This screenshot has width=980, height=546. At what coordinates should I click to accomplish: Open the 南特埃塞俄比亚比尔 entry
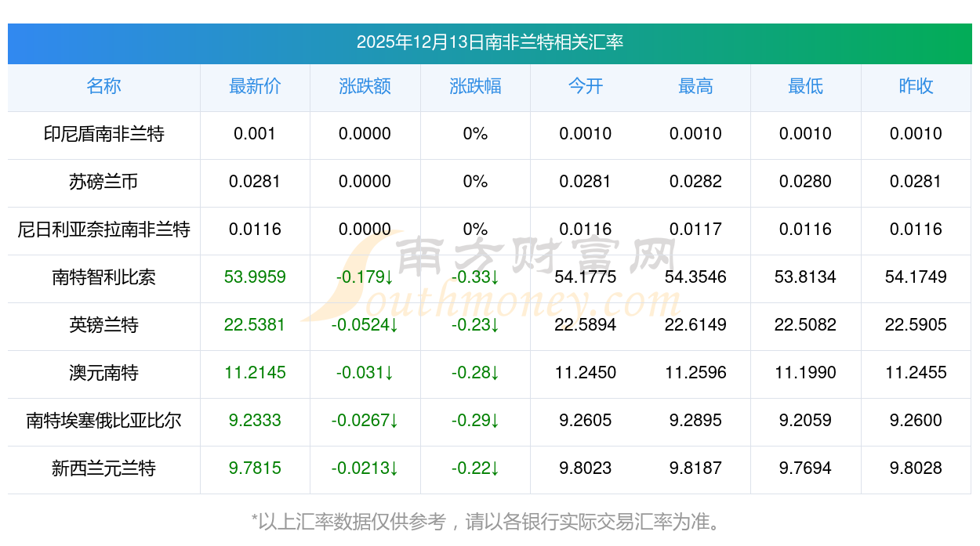coord(103,421)
